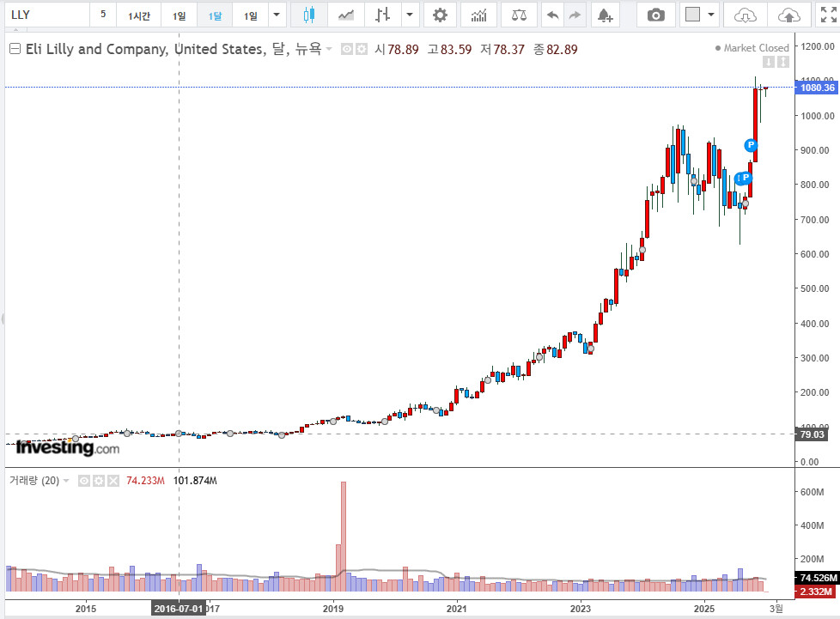
Task: Click the chart layout square icon
Action: (692, 15)
